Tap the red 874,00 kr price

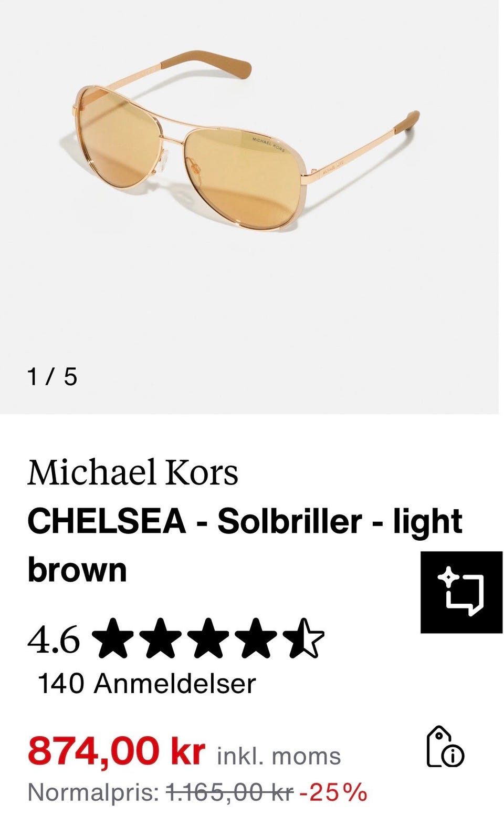tap(116, 750)
